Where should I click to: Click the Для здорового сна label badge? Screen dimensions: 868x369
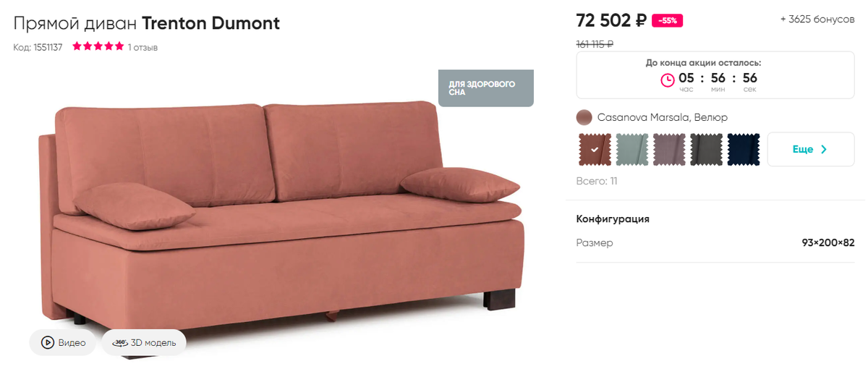coord(486,88)
